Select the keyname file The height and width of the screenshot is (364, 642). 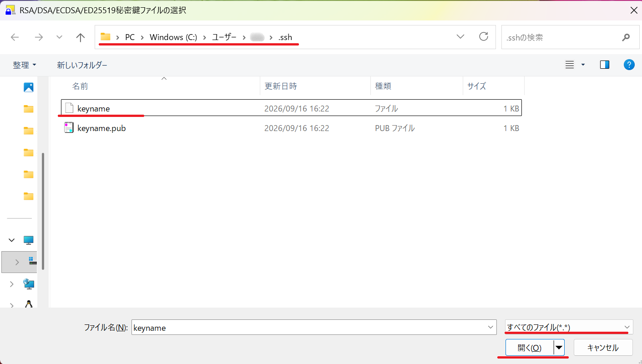(x=291, y=108)
